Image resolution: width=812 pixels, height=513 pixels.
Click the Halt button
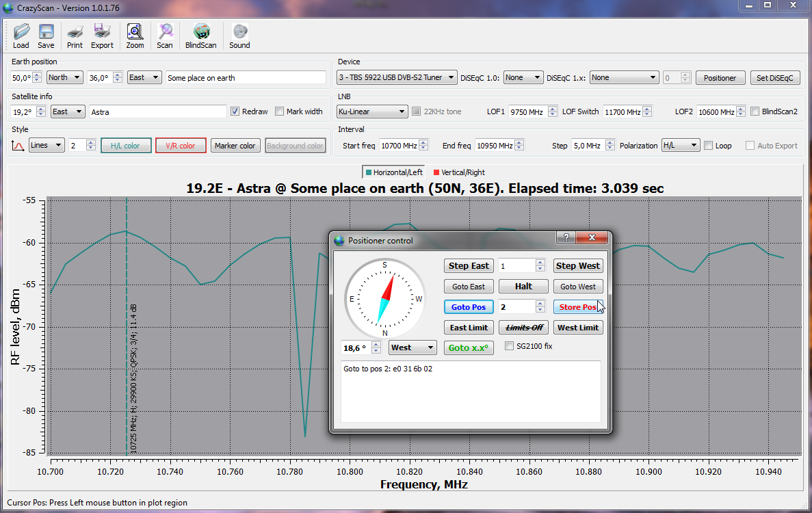[523, 287]
